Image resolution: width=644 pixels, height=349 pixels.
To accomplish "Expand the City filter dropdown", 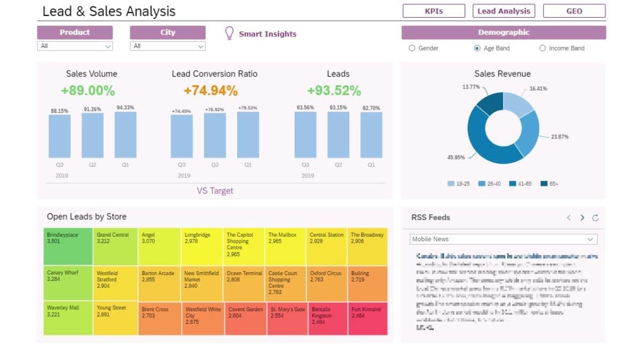I will [167, 46].
